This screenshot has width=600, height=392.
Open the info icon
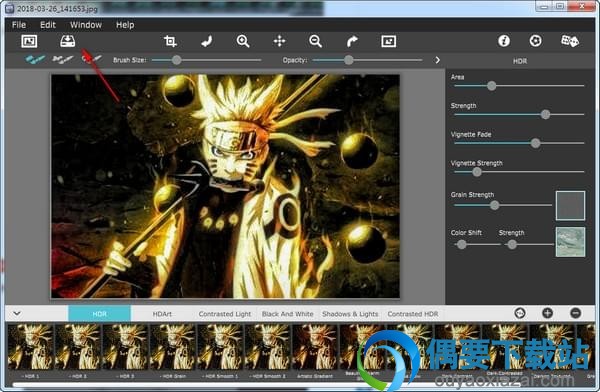[x=504, y=41]
